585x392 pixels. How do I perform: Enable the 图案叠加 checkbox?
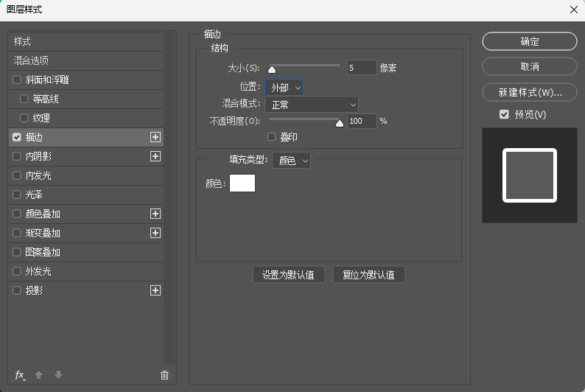click(17, 253)
